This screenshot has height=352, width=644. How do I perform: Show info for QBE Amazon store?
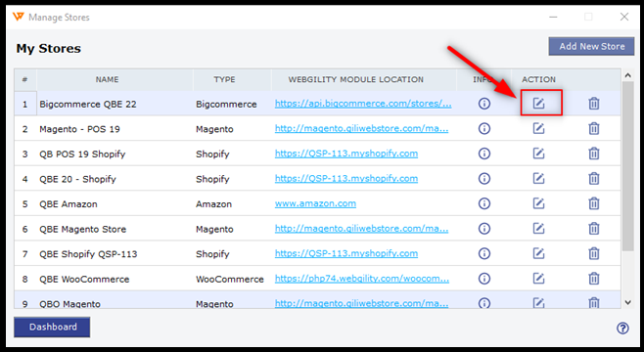click(x=484, y=203)
